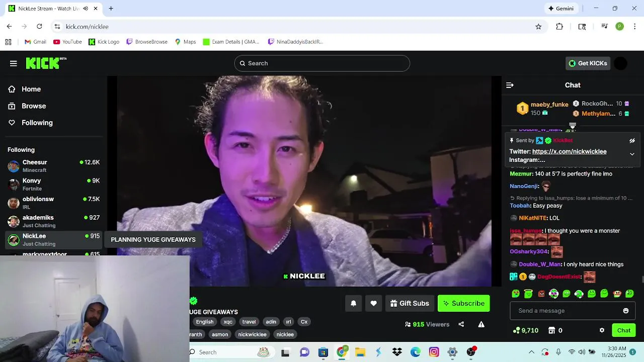Open the chat settings gear
This screenshot has height=362, width=644.
click(x=602, y=330)
